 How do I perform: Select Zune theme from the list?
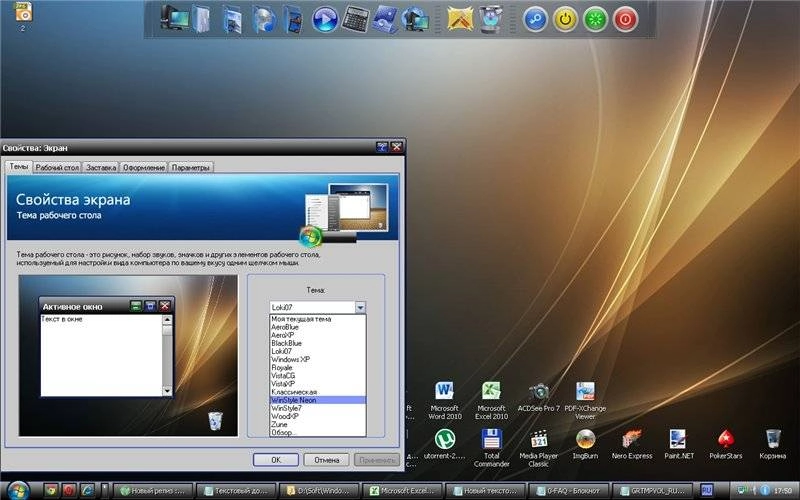pyautogui.click(x=317, y=424)
